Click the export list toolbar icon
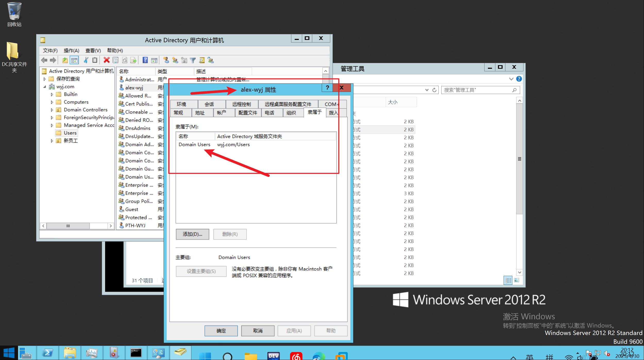The height and width of the screenshot is (360, 644). [133, 60]
